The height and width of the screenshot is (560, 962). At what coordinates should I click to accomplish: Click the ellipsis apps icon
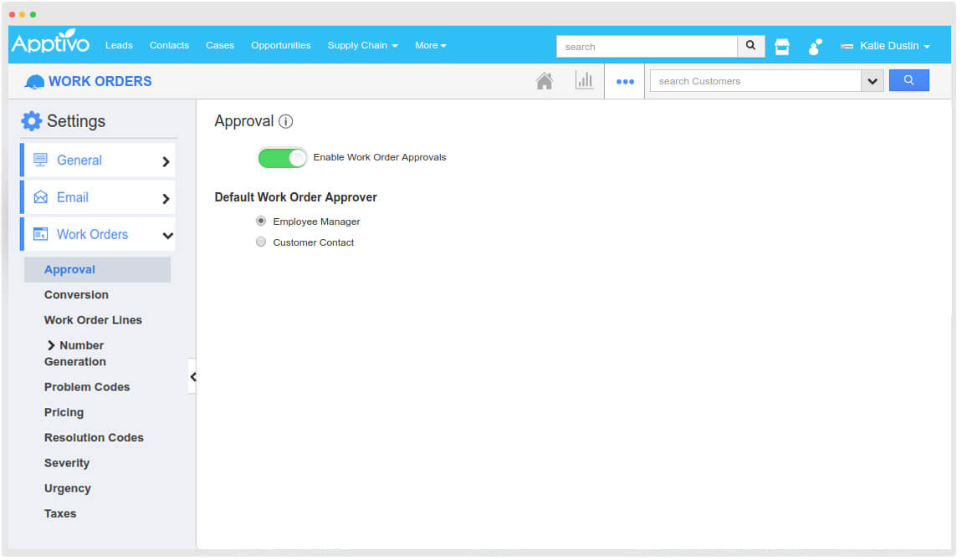click(625, 80)
